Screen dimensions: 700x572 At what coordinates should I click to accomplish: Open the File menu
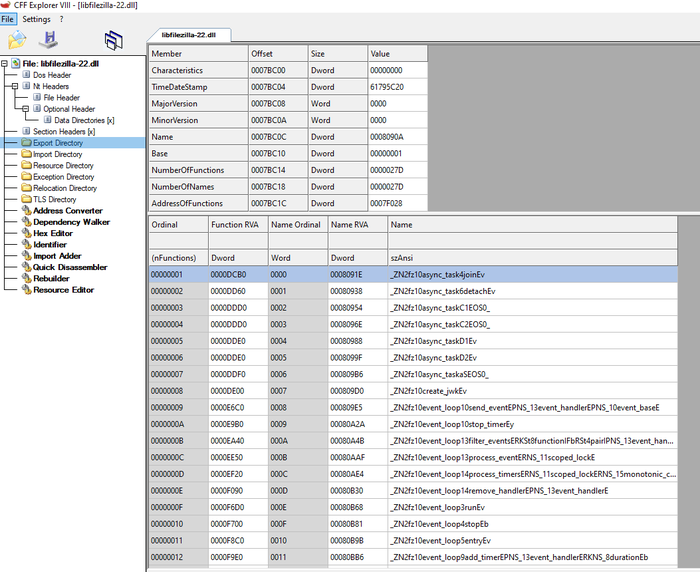point(8,19)
